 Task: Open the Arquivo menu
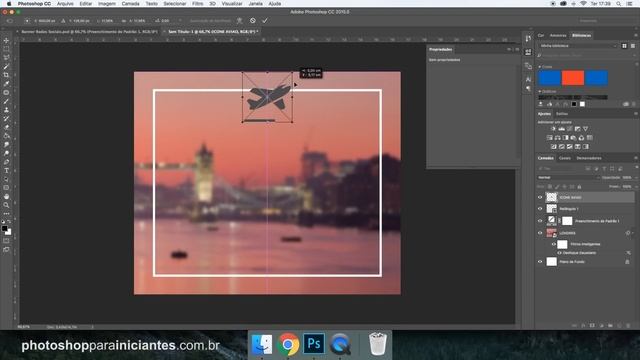point(65,4)
